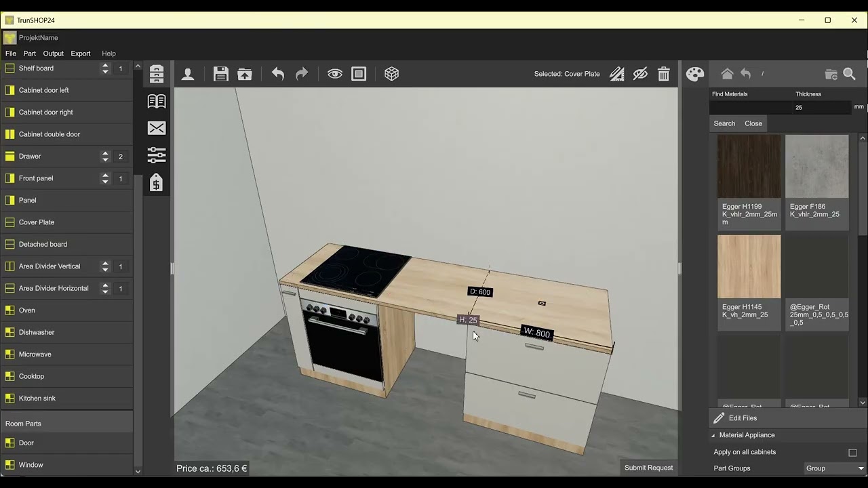The height and width of the screenshot is (488, 868).
Task: Click the Search button for materials
Action: coord(724,123)
